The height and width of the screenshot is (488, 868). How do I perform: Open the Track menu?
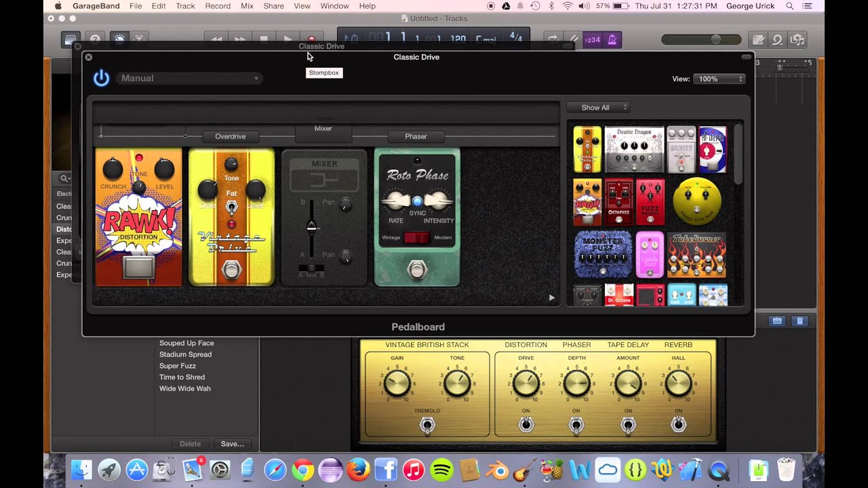click(185, 6)
